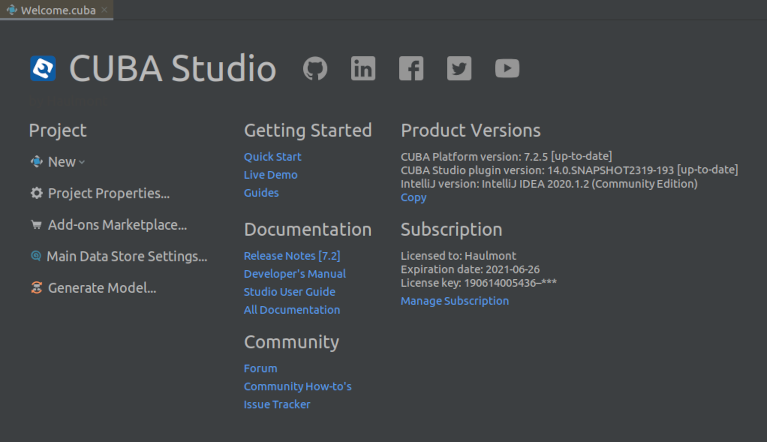This screenshot has width=767, height=442.
Task: Open Main Data Store Settings...
Action: [127, 256]
